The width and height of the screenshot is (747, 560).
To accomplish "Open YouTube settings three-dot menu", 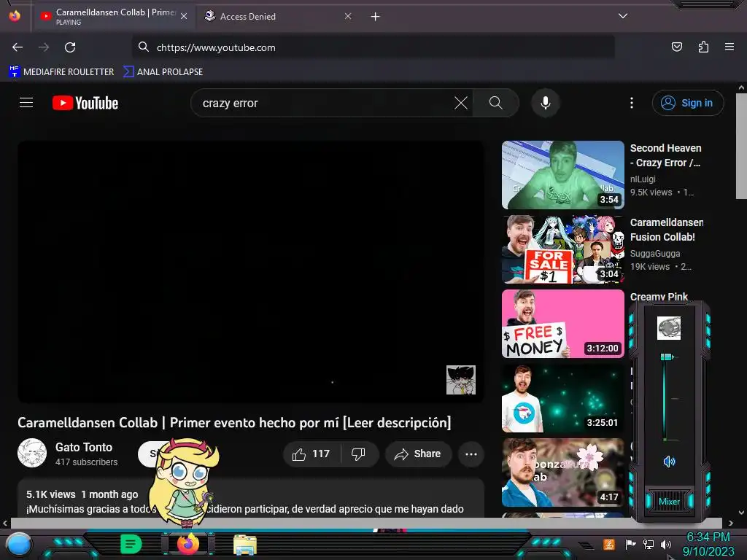I will point(632,103).
